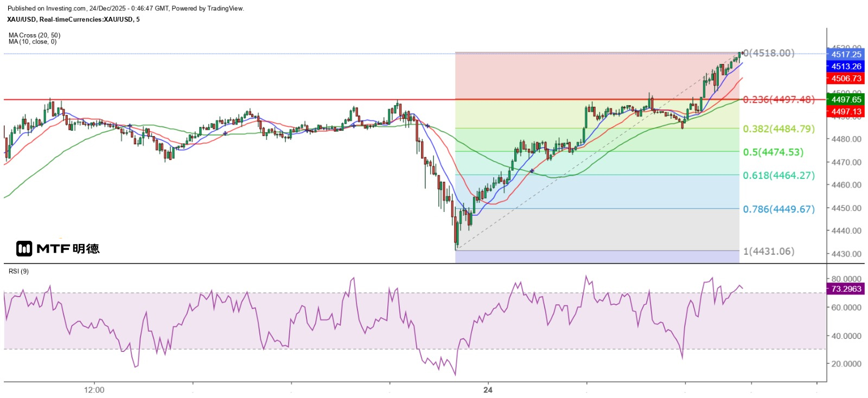This screenshot has height=398, width=868.
Task: Click the 24 date marker on time axis
Action: coord(488,390)
